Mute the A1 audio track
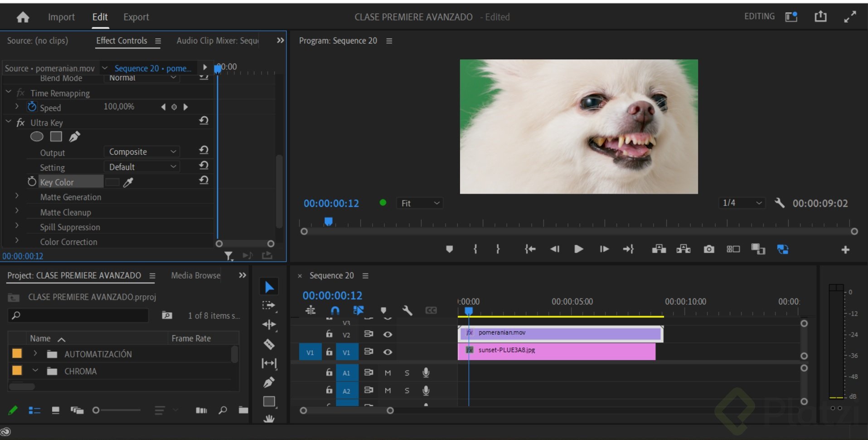 tap(388, 373)
